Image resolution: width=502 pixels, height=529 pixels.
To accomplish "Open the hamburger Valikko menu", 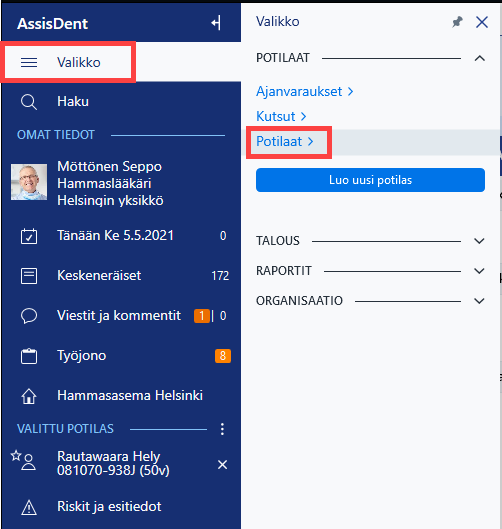I will (x=29, y=62).
